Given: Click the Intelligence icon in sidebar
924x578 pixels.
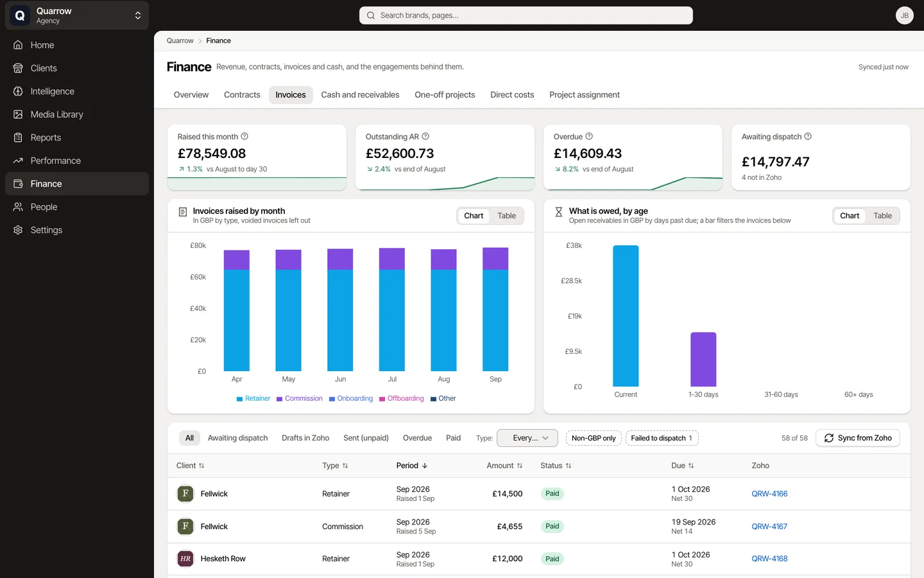Looking at the screenshot, I should 18,91.
